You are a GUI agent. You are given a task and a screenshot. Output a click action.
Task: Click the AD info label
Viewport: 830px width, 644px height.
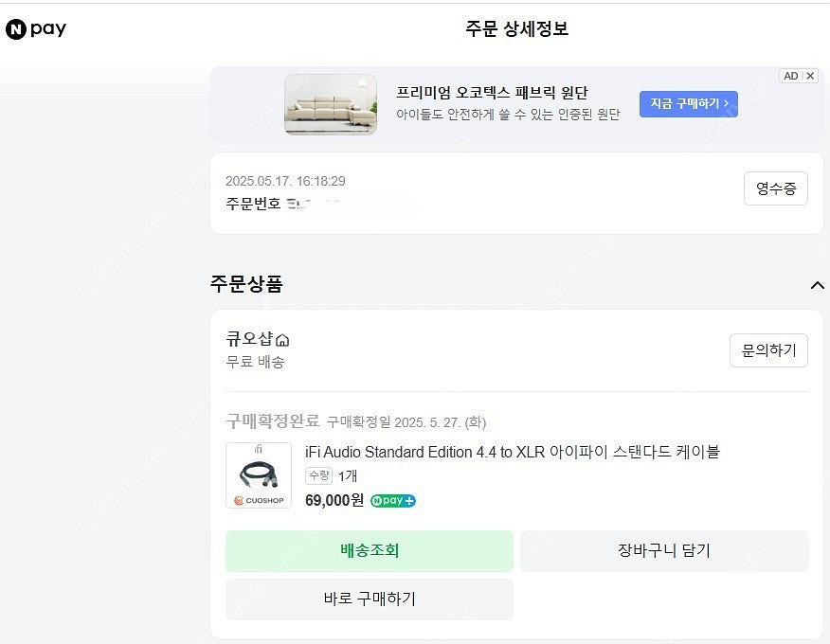tap(790, 76)
